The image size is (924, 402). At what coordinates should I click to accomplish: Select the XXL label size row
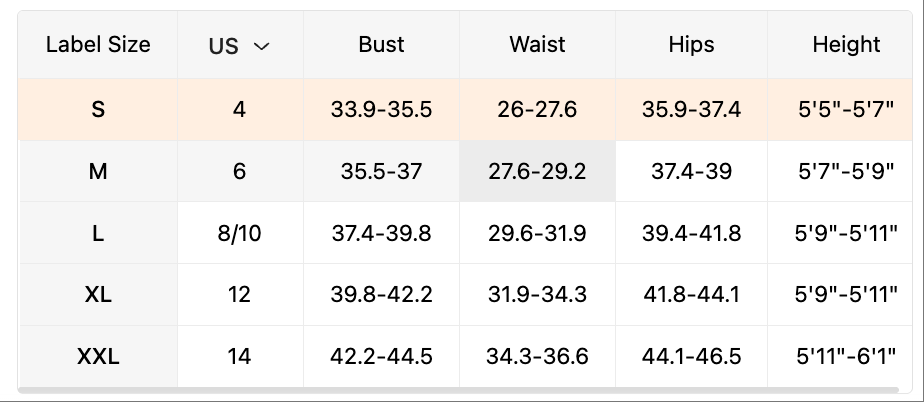98,356
